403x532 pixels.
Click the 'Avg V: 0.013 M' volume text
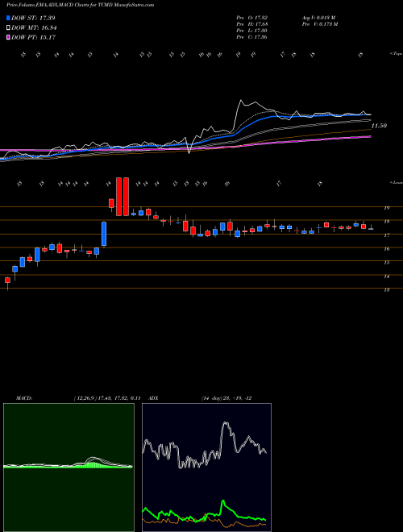(318, 18)
